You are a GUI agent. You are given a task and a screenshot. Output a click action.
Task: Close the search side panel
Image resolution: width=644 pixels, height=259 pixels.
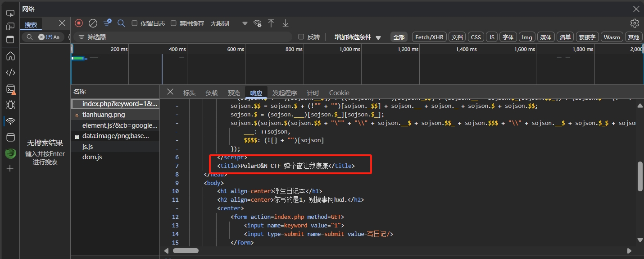click(x=62, y=23)
